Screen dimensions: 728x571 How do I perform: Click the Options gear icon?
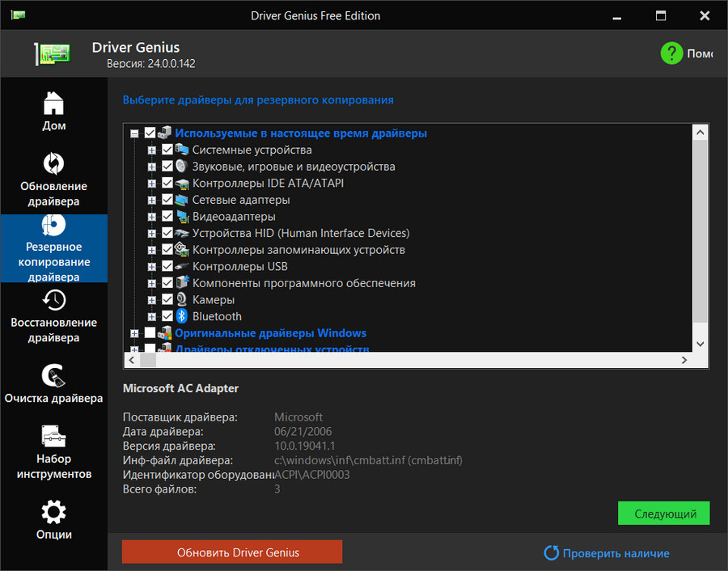click(x=53, y=512)
